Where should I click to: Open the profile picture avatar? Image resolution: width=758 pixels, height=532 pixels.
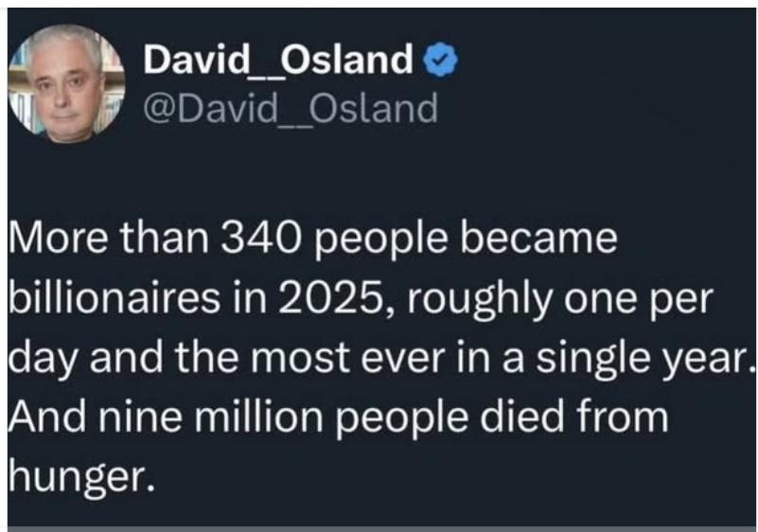[x=67, y=82]
